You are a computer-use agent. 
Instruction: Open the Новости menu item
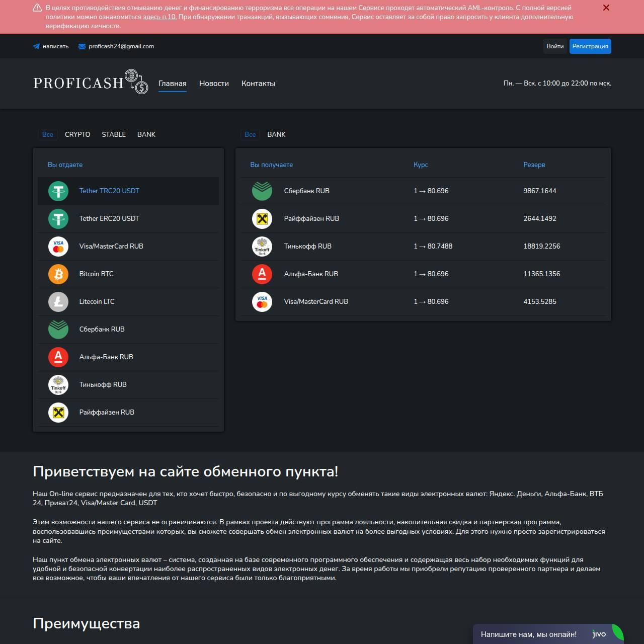[214, 84]
